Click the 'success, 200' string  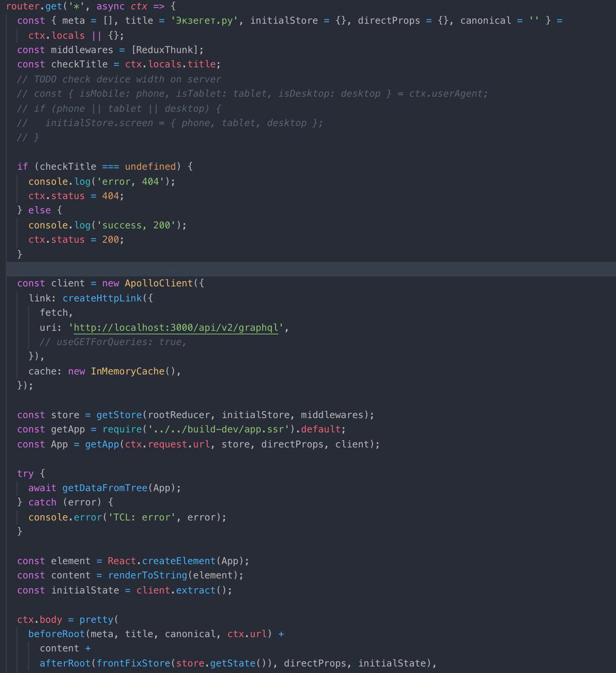pyautogui.click(x=136, y=225)
